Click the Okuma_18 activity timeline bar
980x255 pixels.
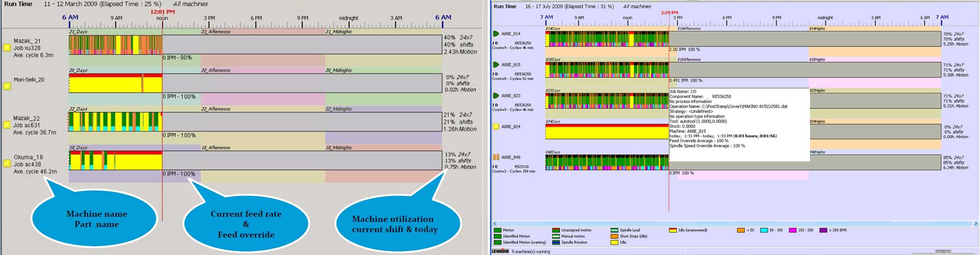(115, 161)
